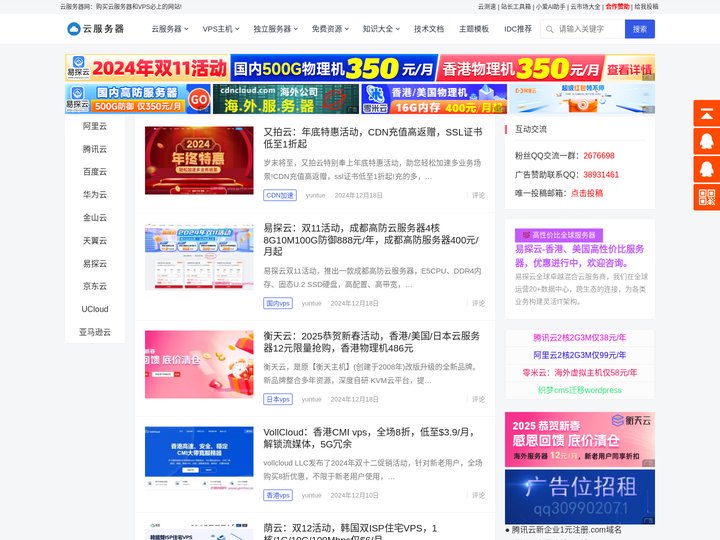Click the CDN加速 category tag
720x540 pixels.
[280, 195]
